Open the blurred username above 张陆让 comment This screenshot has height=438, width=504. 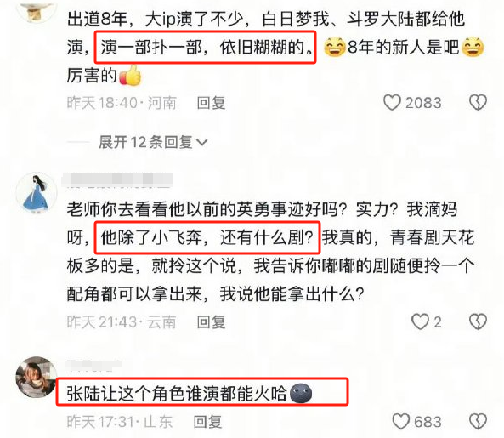[x=93, y=365]
